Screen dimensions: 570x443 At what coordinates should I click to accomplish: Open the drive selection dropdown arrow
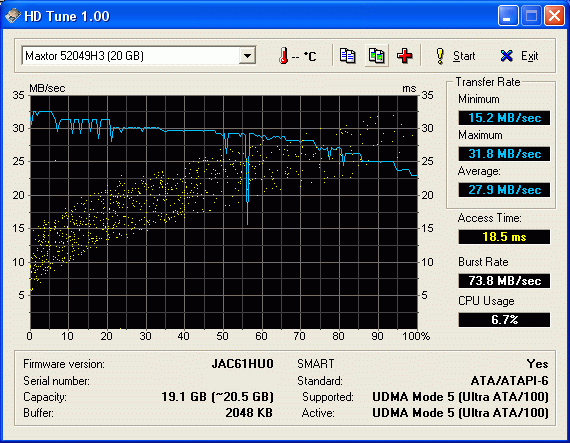[x=247, y=56]
